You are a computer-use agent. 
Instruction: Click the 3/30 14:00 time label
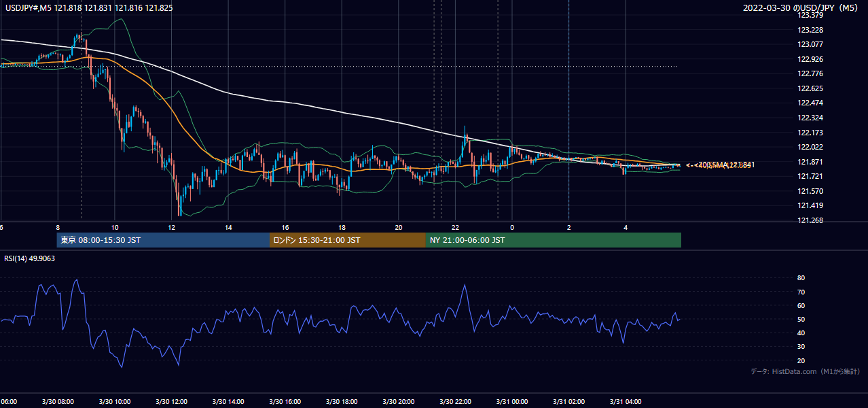[228, 402]
